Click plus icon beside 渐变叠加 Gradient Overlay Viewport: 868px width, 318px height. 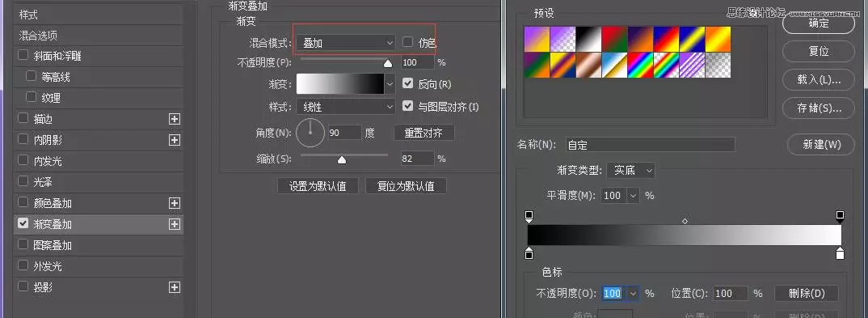175,224
